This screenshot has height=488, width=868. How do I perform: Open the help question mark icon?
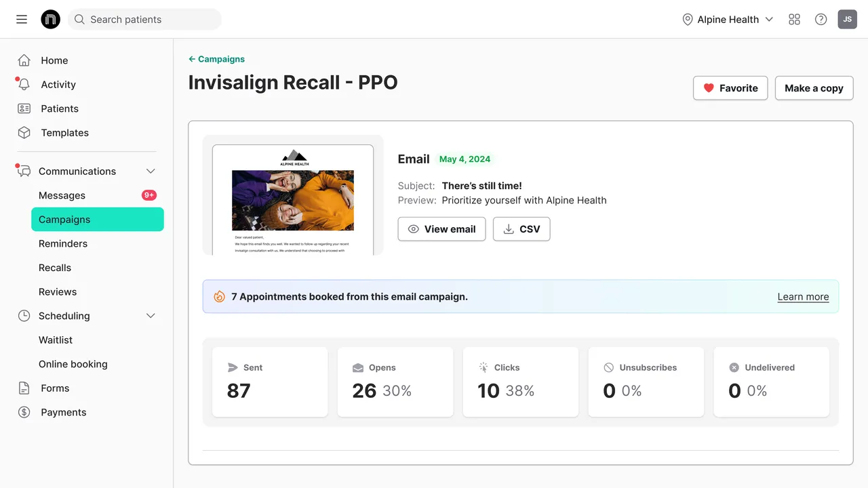click(x=821, y=20)
